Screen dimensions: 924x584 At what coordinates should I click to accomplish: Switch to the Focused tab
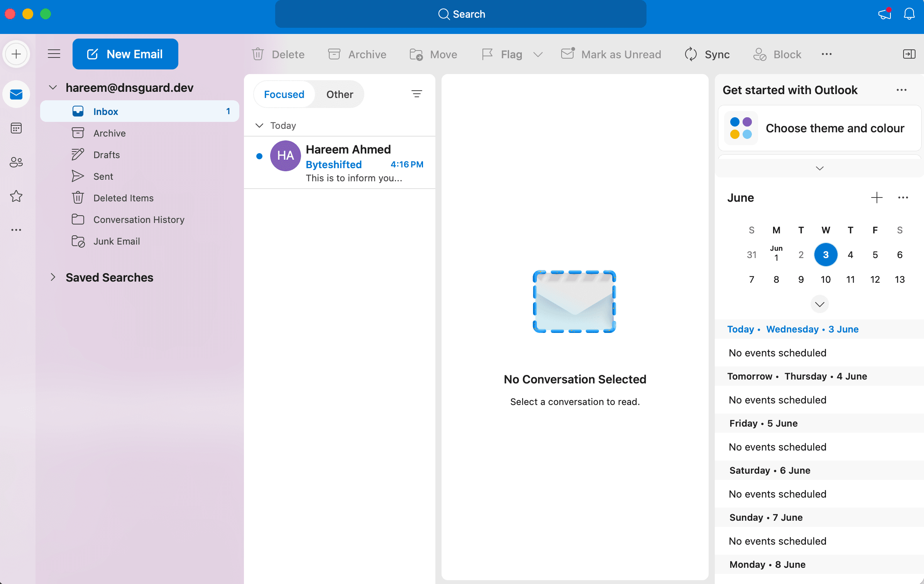tap(284, 94)
